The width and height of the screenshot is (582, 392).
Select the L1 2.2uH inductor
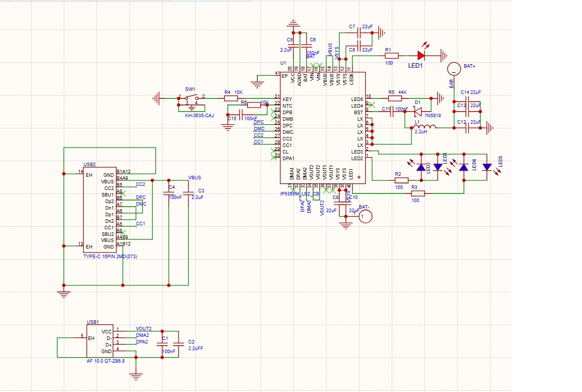click(x=424, y=127)
